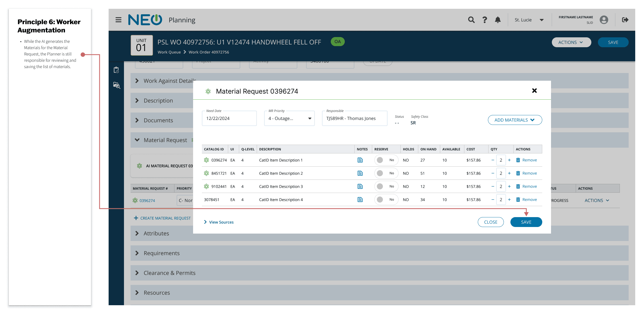Increase quantity for catalog 9102441
The width and height of the screenshot is (644, 314).
[509, 186]
